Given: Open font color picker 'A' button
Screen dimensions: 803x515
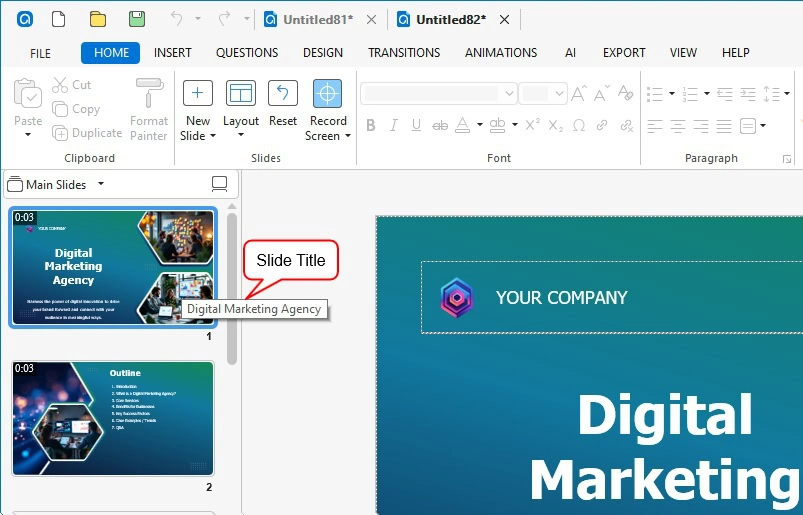Looking at the screenshot, I should [x=462, y=126].
